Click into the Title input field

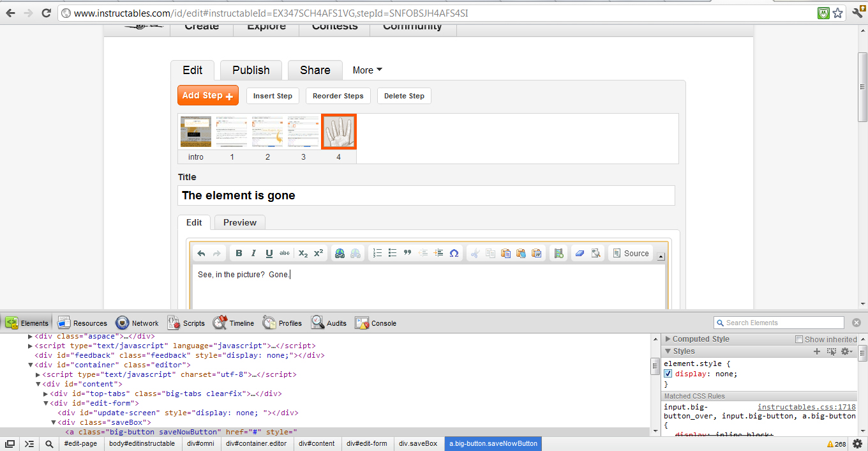point(426,195)
